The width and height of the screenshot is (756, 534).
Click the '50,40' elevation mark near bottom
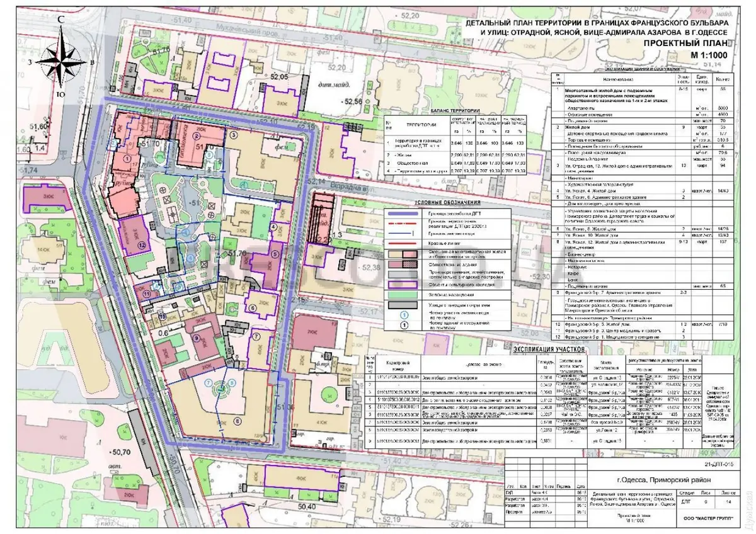(x=306, y=506)
